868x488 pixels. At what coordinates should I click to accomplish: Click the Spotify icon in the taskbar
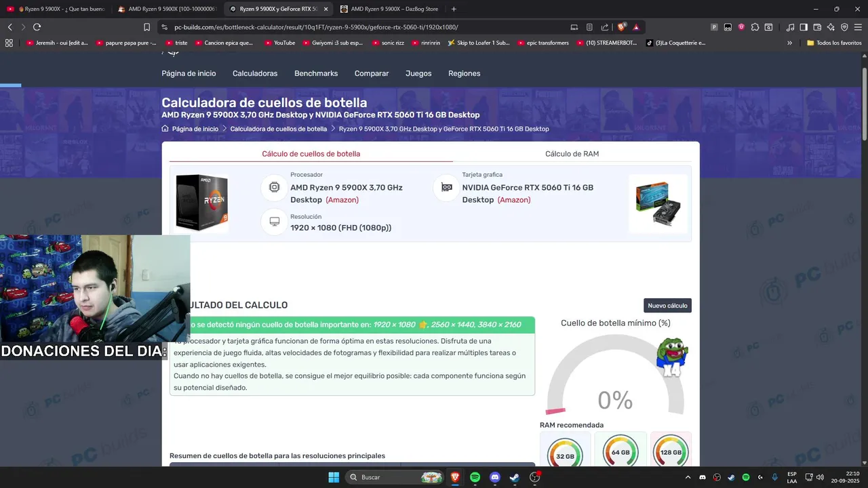tap(475, 477)
